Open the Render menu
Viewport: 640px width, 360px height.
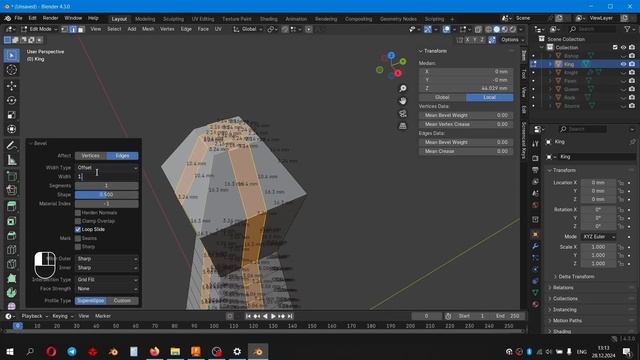coord(50,18)
